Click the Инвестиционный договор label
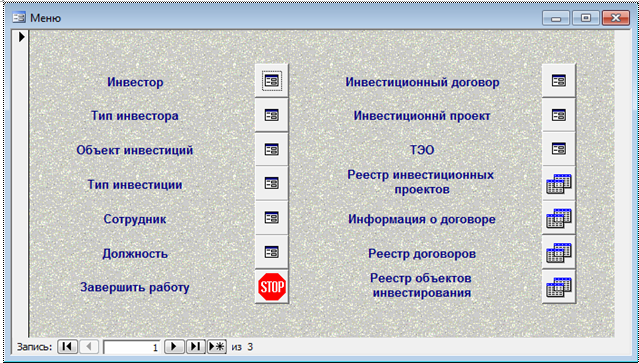Screen dimensions: 639x363 tap(422, 82)
